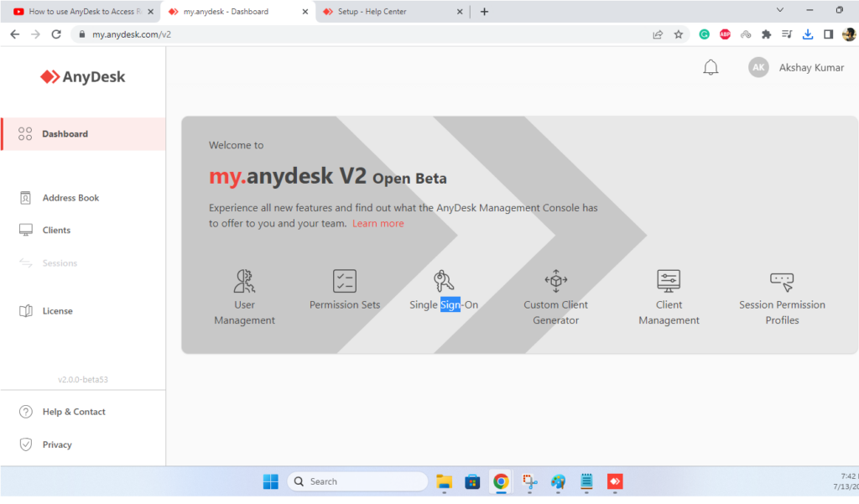Select the my.anydesk Dashboard tab

point(237,12)
